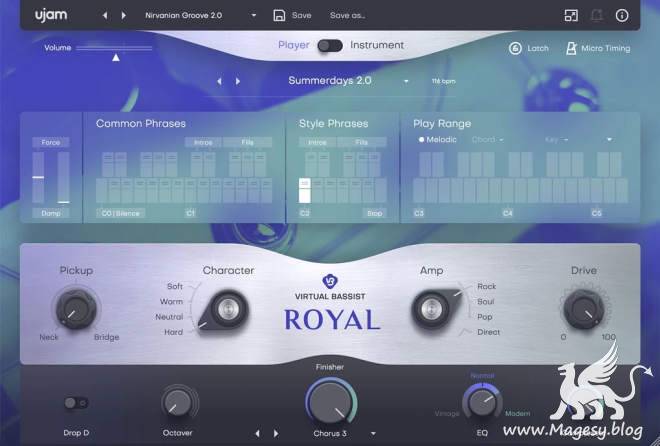Image resolution: width=660 pixels, height=446 pixels.
Task: Go to previous preset before Nirvanian Groove 2.0
Action: [105, 16]
